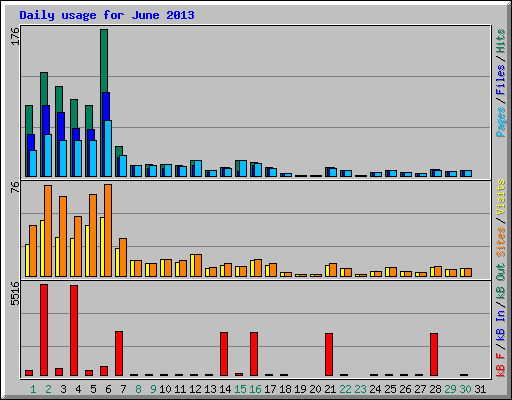The height and width of the screenshot is (400, 512).
Task: Select the 'Pages' legend label
Action: coord(501,122)
